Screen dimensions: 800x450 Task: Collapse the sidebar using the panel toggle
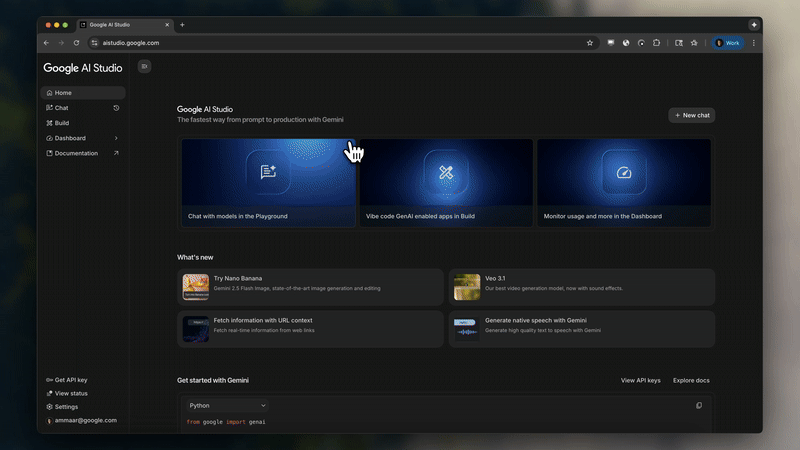[144, 67]
